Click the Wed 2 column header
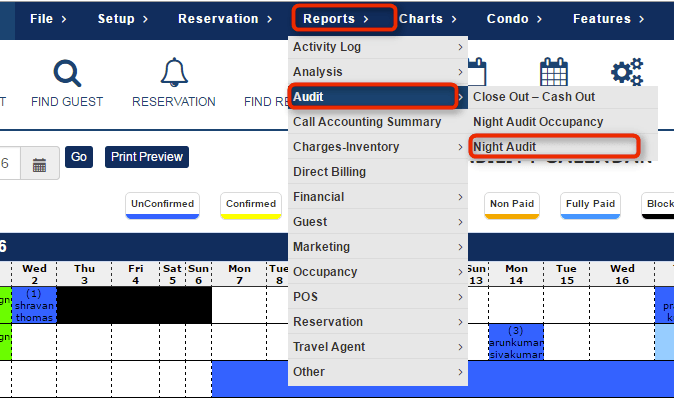 (34, 274)
